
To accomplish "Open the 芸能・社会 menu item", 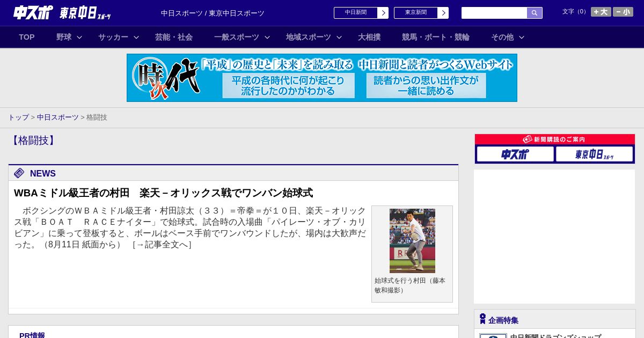I will (174, 37).
